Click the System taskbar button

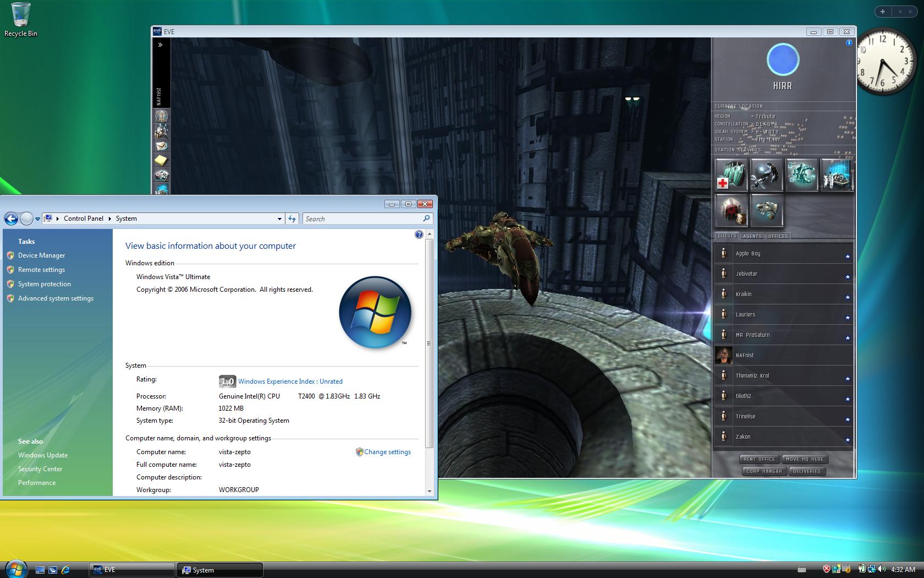(220, 570)
